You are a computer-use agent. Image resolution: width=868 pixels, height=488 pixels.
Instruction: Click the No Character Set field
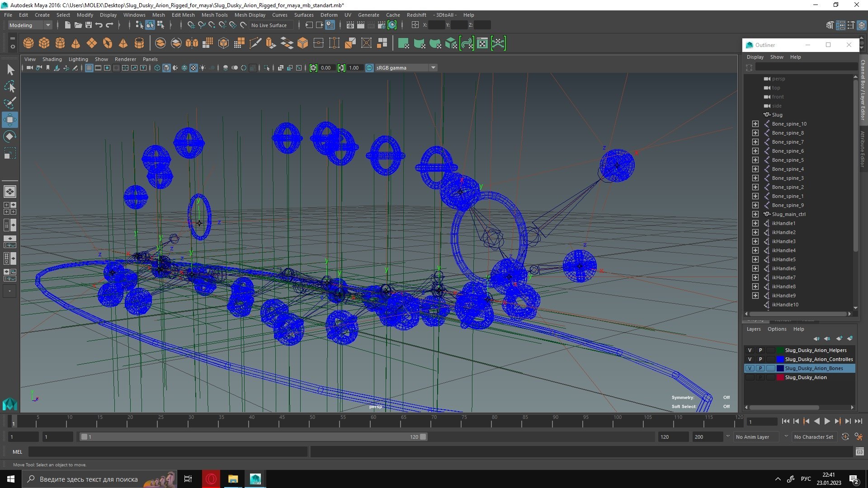[813, 437]
